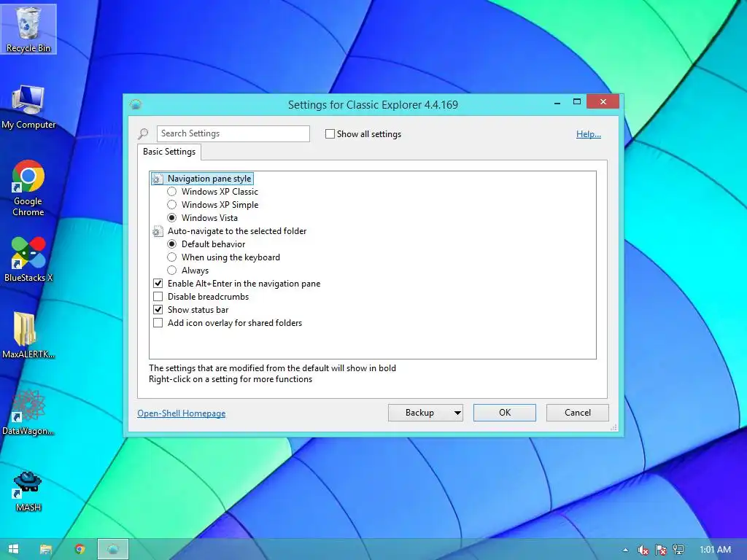Focus the Search Settings input field
Image resolution: width=747 pixels, height=560 pixels.
(233, 133)
